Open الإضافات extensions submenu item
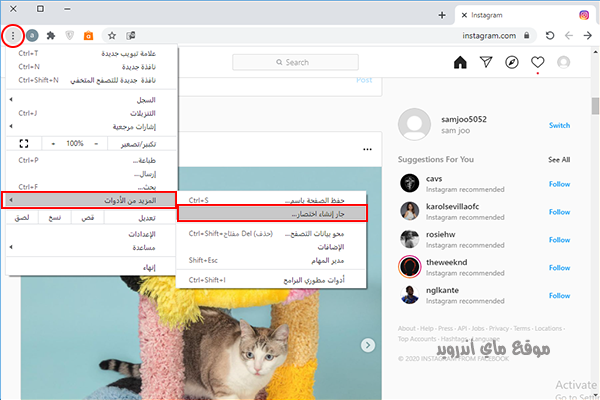Image resolution: width=600 pixels, height=400 pixels. 271,247
